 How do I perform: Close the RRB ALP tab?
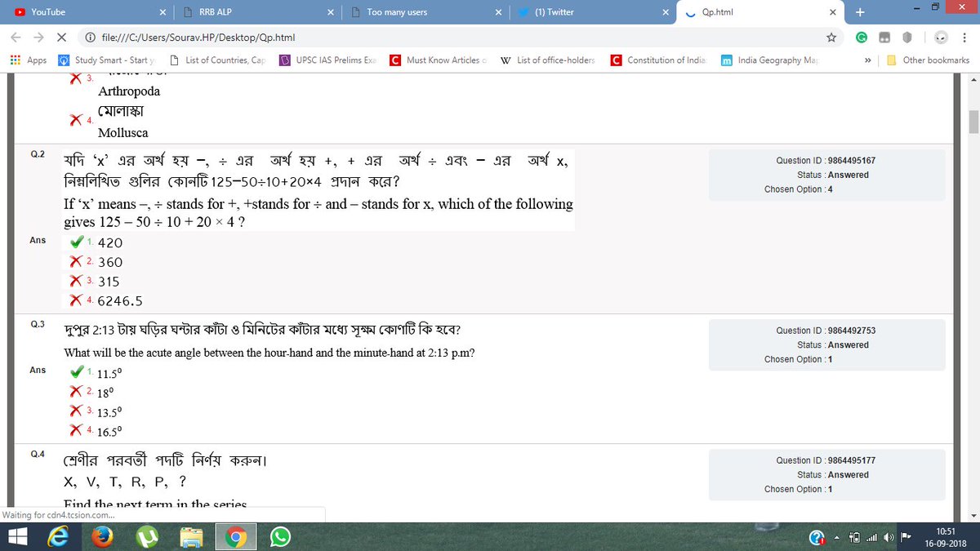click(x=331, y=12)
